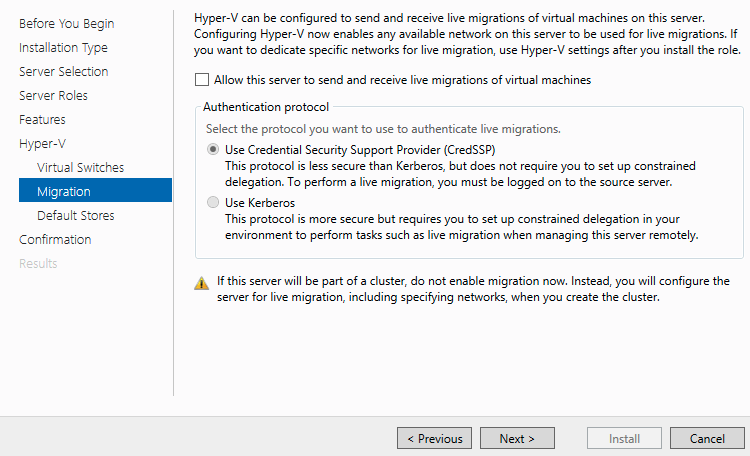Select the Hyper-V step in sidebar
The width and height of the screenshot is (750, 456).
tap(43, 143)
